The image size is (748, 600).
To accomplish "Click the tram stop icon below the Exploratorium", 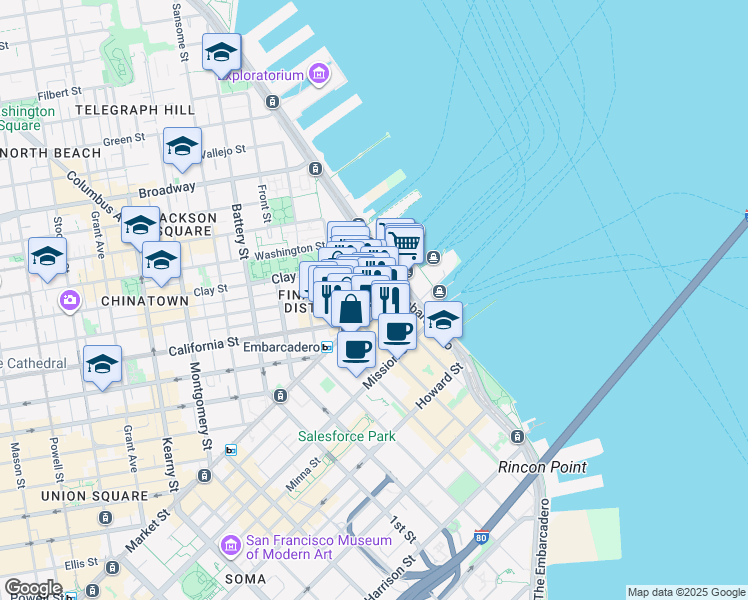I will click(x=272, y=102).
